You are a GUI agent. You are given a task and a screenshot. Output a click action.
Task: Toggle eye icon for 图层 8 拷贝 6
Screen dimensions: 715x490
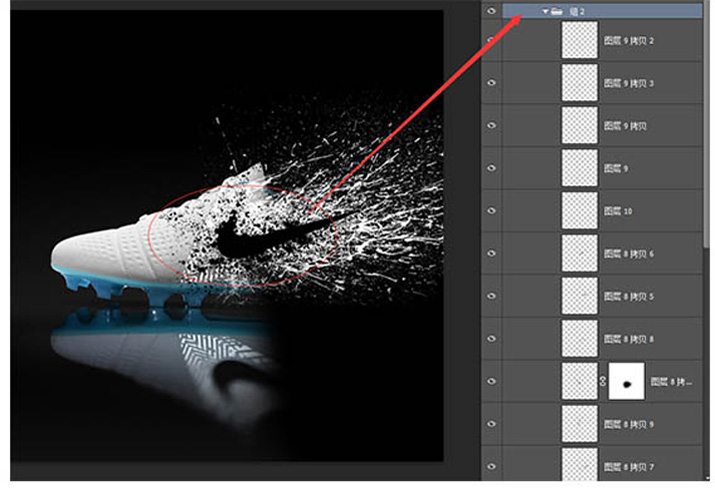(491, 254)
